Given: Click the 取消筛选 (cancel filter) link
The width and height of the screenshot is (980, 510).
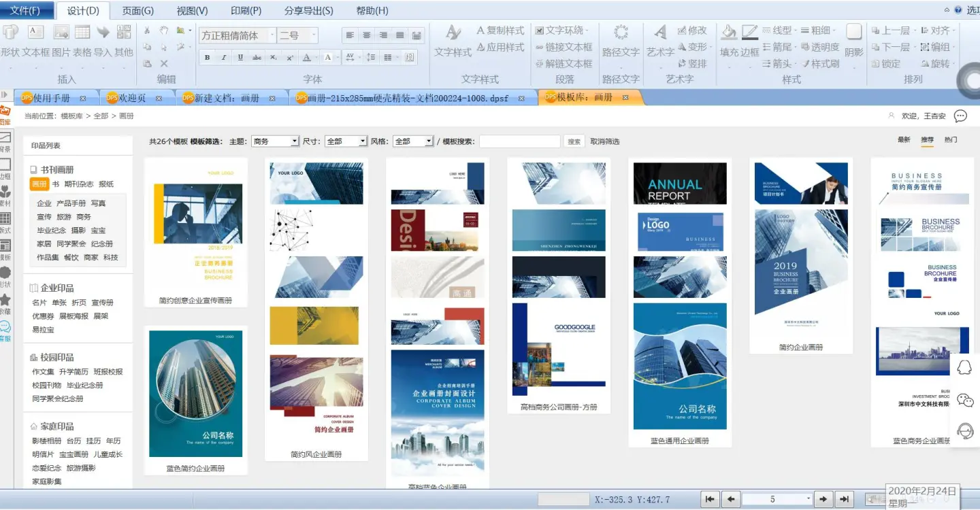Looking at the screenshot, I should tap(604, 141).
